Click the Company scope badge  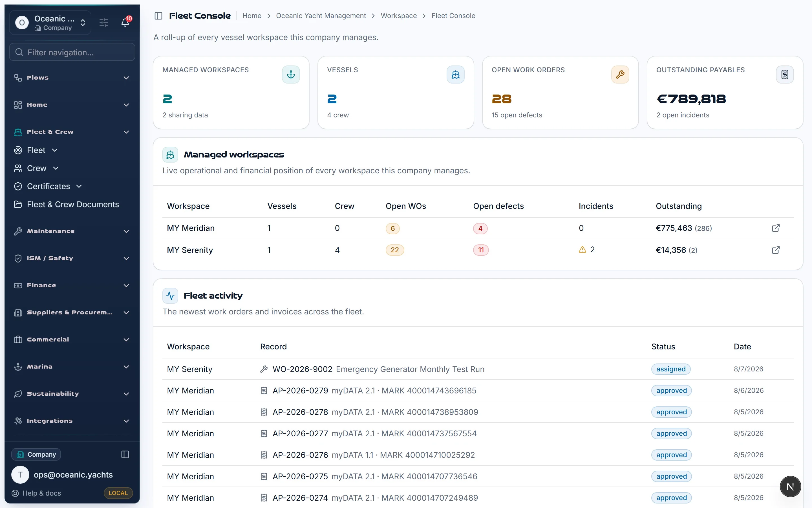click(x=36, y=454)
